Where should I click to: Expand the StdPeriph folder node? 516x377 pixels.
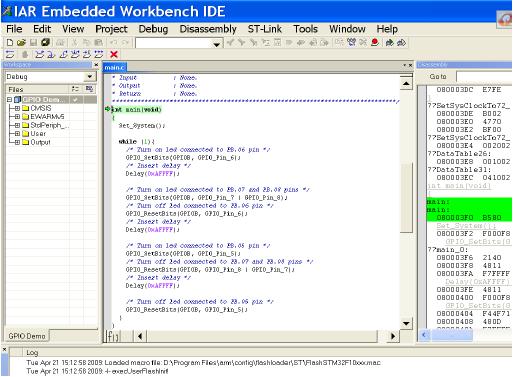coord(17,125)
